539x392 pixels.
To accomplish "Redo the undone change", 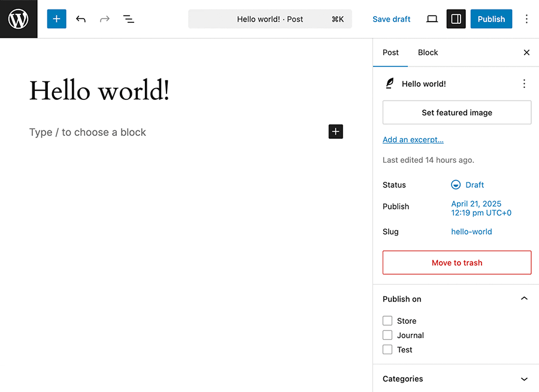I will coord(104,19).
